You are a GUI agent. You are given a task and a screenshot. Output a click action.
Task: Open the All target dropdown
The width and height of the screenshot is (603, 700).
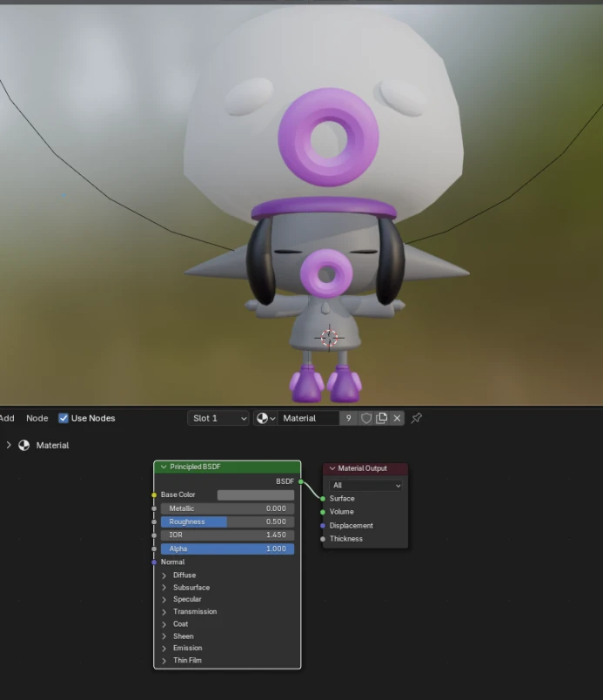pyautogui.click(x=365, y=485)
